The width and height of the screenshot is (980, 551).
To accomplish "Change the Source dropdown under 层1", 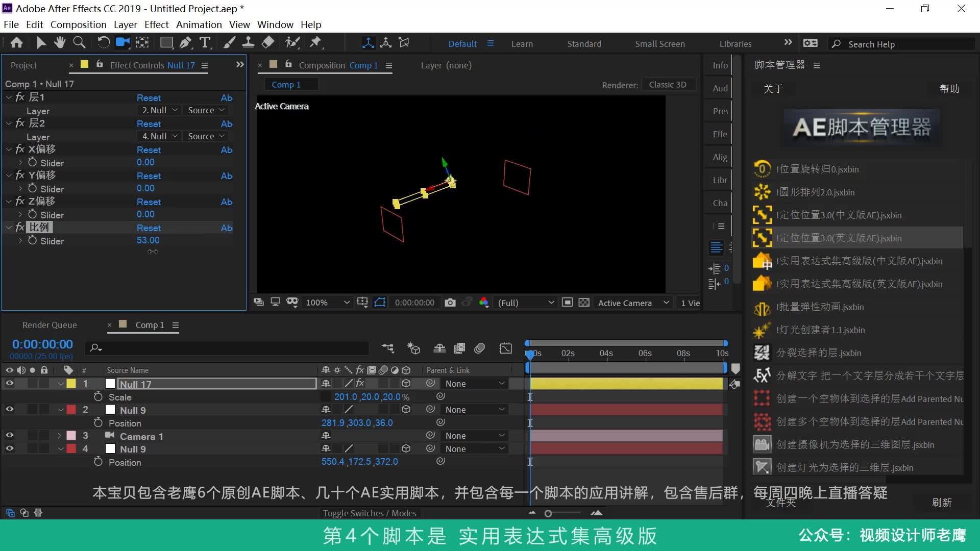I will [205, 110].
